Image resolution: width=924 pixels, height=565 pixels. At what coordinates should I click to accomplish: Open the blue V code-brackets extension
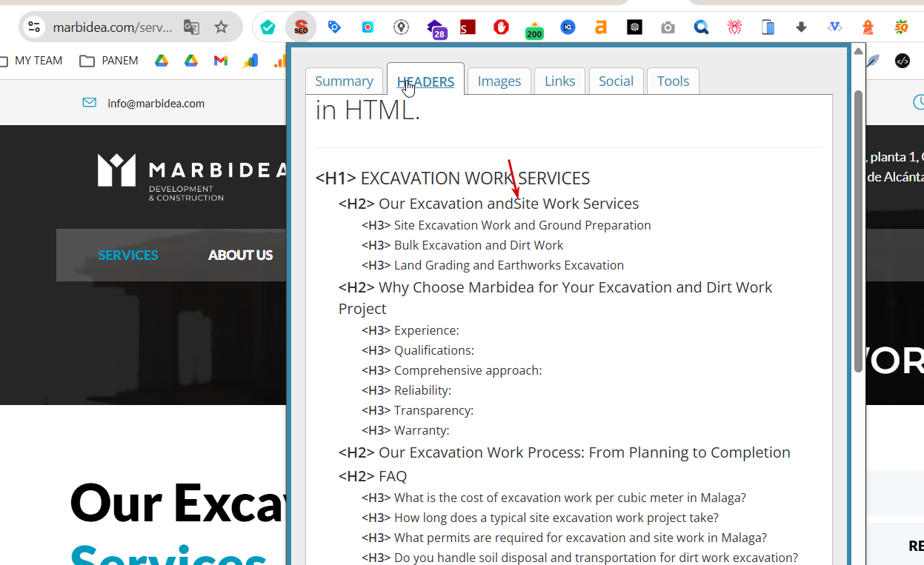click(835, 27)
